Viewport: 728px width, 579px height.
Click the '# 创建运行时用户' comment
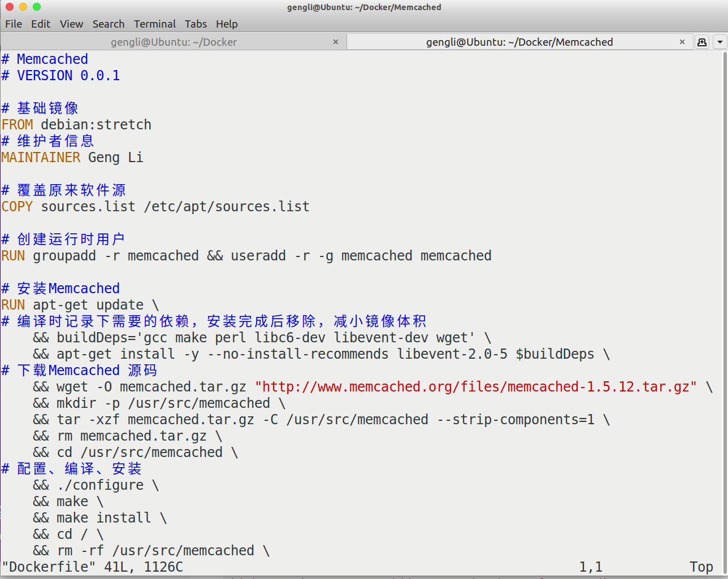click(x=64, y=240)
